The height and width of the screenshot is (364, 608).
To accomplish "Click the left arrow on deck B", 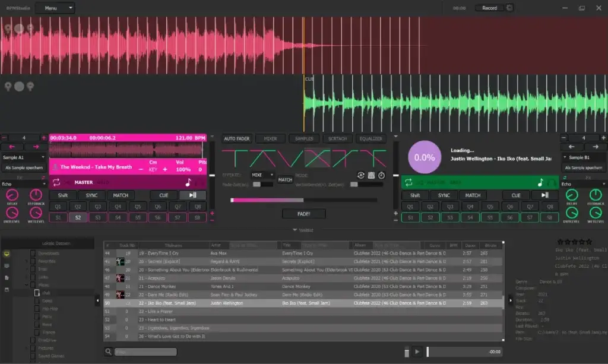I will [x=571, y=147].
